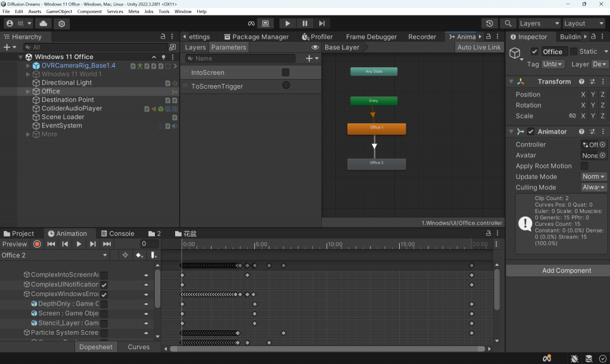The width and height of the screenshot is (610, 364).
Task: Go to previous keyframe in Animation
Action: (65, 244)
